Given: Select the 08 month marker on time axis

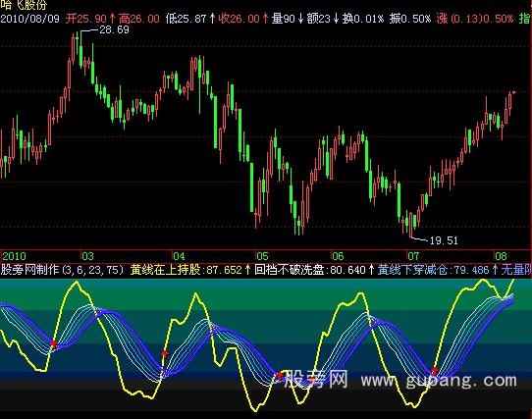Looking at the screenshot, I should (x=501, y=256).
